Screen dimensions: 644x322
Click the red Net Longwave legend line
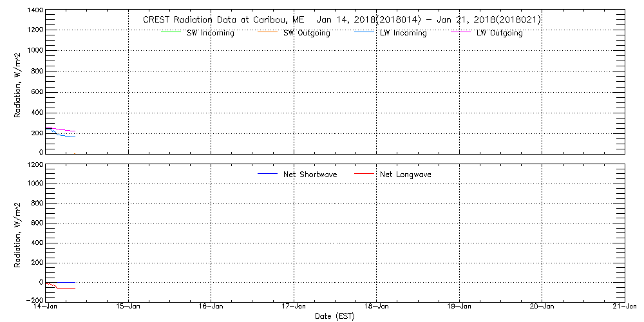364,174
